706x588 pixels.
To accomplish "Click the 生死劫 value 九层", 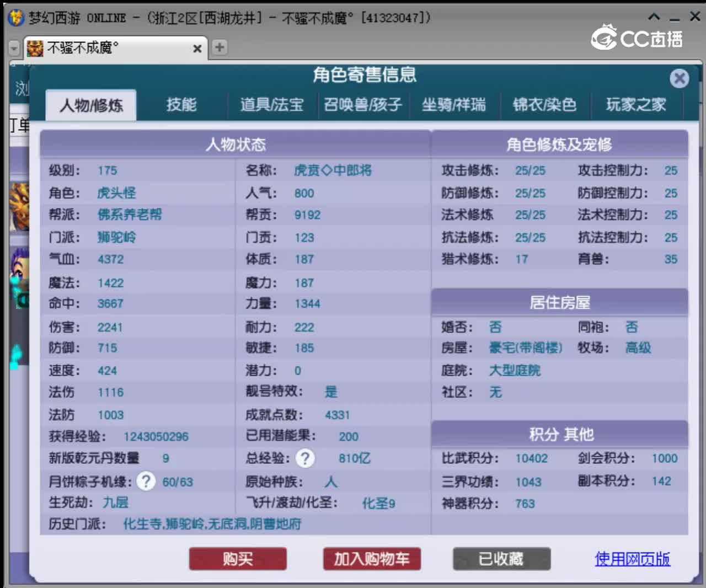I will pyautogui.click(x=115, y=502).
